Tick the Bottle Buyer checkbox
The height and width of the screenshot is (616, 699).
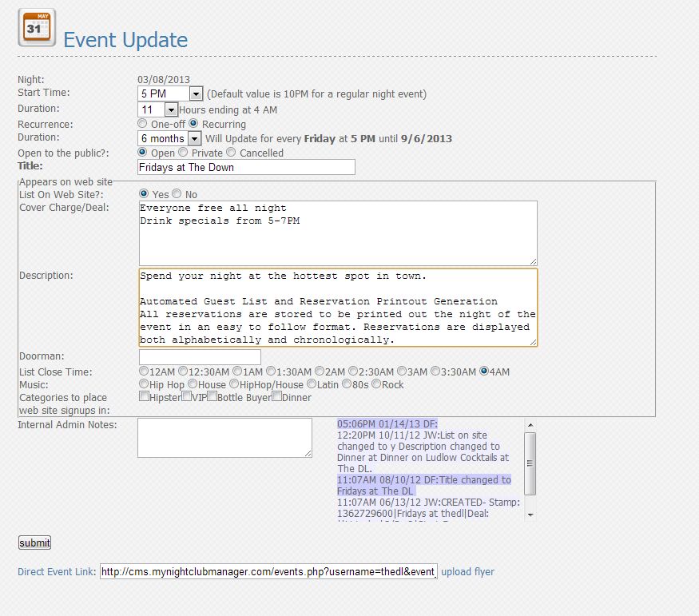click(x=212, y=396)
